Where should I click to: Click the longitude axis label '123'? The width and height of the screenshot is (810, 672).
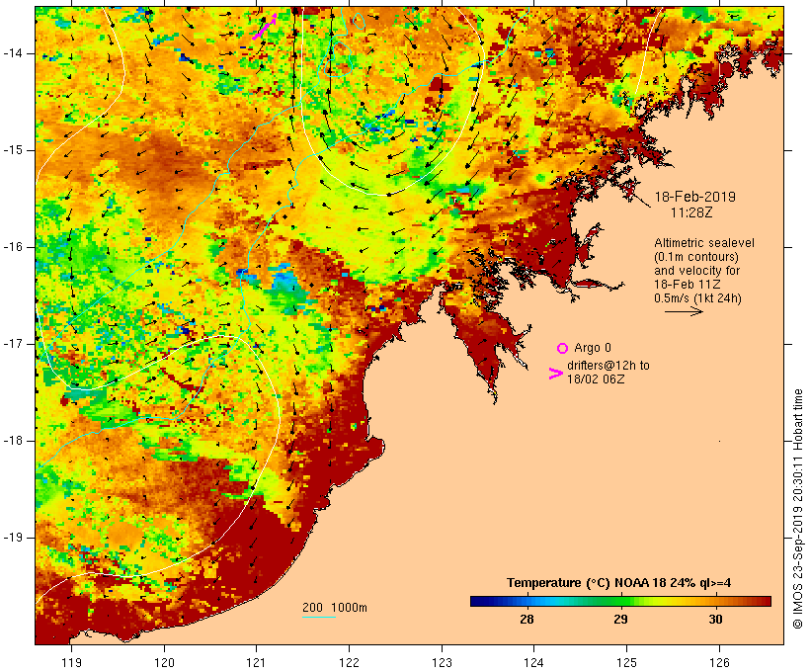(x=442, y=662)
